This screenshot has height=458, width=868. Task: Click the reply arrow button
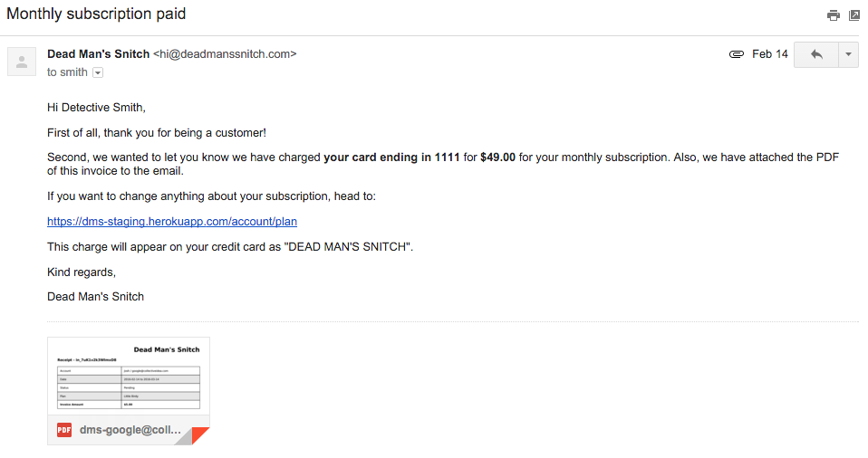pos(815,54)
